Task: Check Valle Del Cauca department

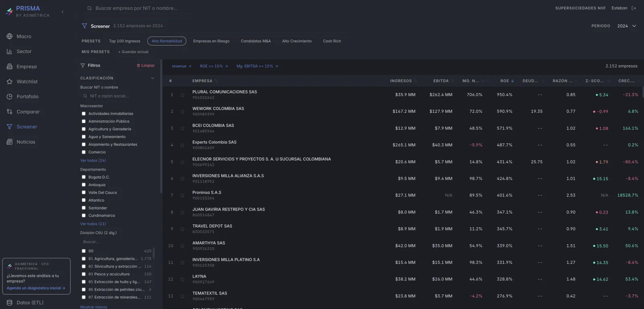Action: pyautogui.click(x=84, y=193)
